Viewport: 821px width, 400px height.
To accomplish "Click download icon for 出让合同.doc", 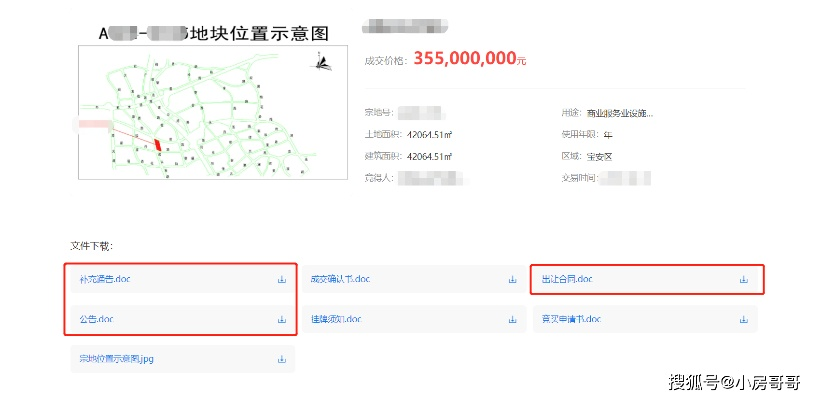I will pos(744,280).
